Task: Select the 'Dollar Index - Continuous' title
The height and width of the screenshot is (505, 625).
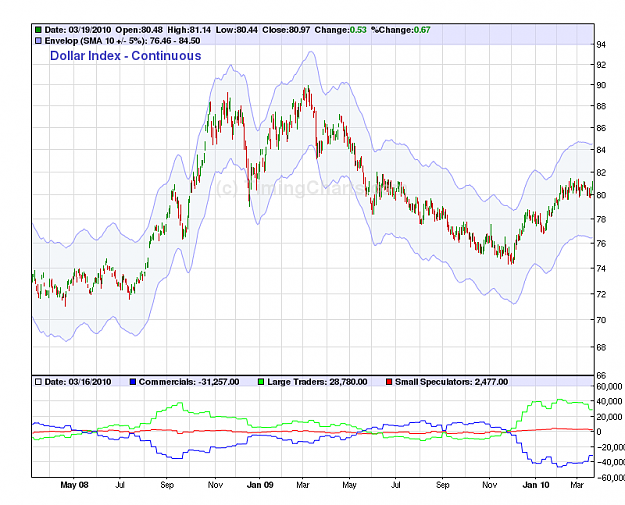Action: 126,56
